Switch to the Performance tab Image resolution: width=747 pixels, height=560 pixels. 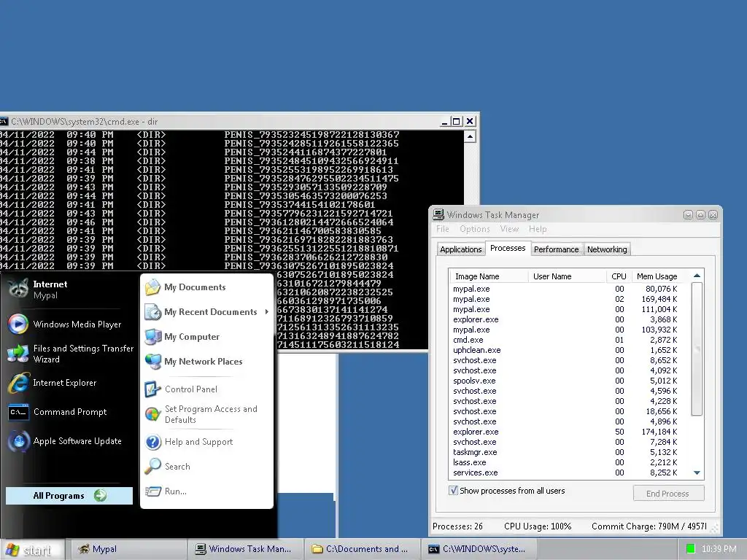(557, 249)
